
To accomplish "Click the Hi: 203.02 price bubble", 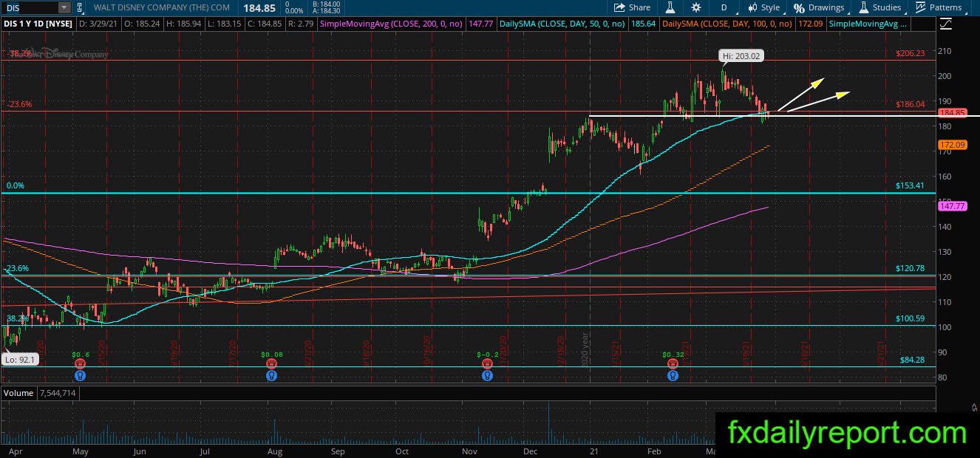I will click(x=742, y=55).
